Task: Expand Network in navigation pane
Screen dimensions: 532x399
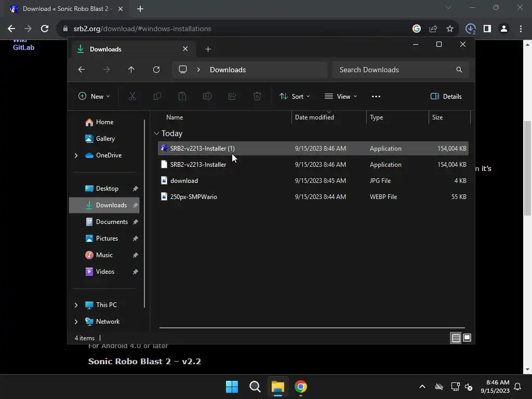Action: tap(76, 322)
